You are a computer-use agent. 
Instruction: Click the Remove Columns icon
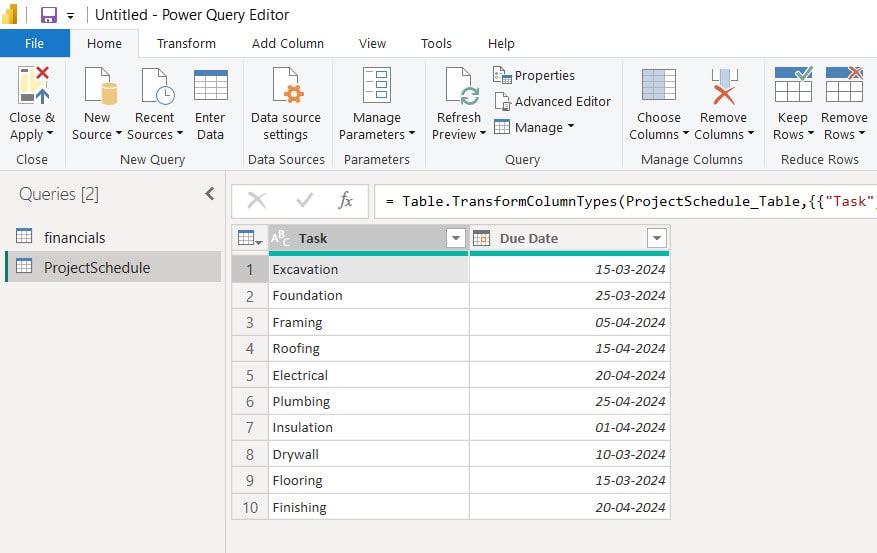pyautogui.click(x=724, y=86)
